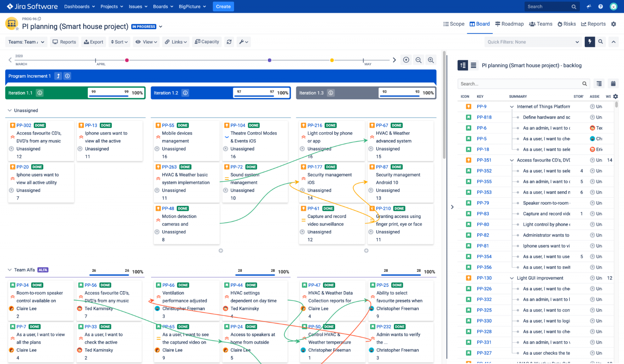Switch to the Roadmap tab
Viewport: 624px width, 364px height.
(x=509, y=24)
